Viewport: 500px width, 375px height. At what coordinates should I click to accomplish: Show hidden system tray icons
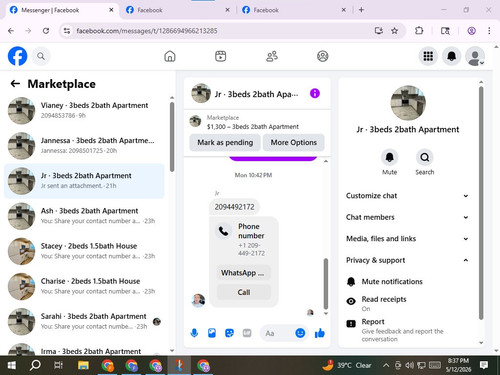click(386, 366)
